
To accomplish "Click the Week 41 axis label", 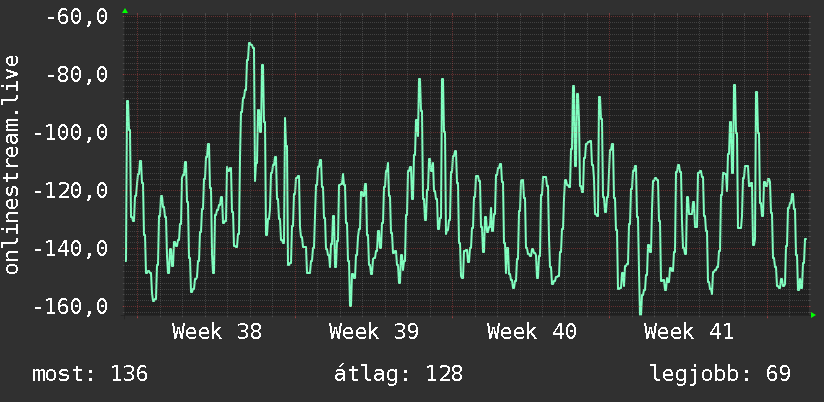I will coord(688,332).
